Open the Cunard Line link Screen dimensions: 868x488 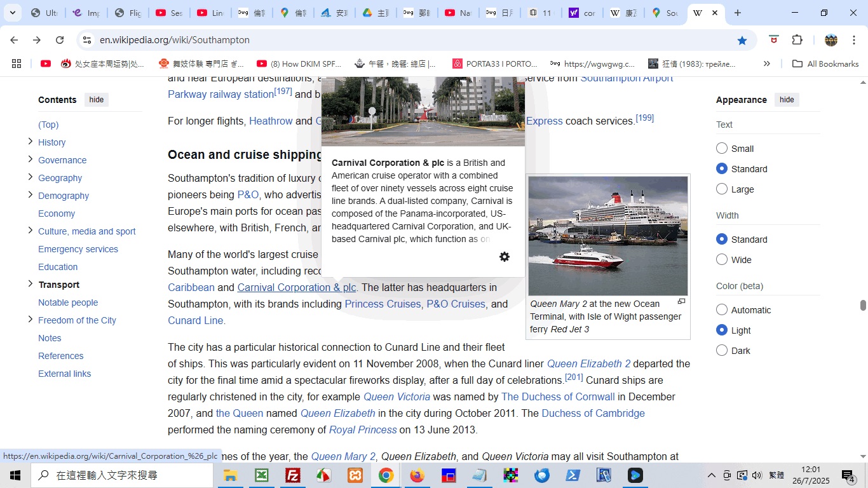[195, 321]
